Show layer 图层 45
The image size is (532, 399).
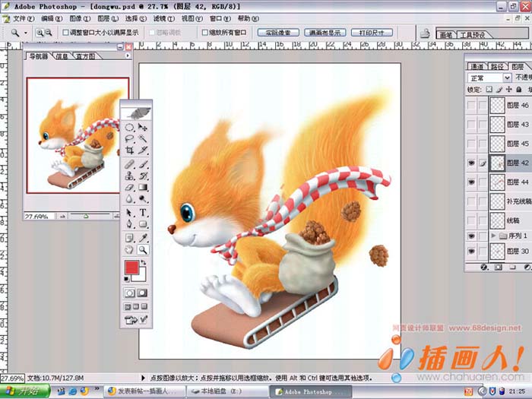click(471, 144)
